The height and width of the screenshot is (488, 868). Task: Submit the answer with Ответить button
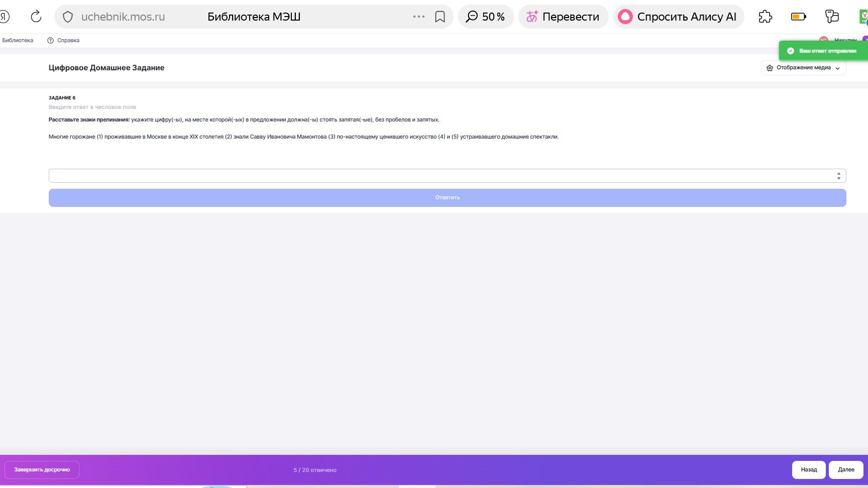pos(447,197)
